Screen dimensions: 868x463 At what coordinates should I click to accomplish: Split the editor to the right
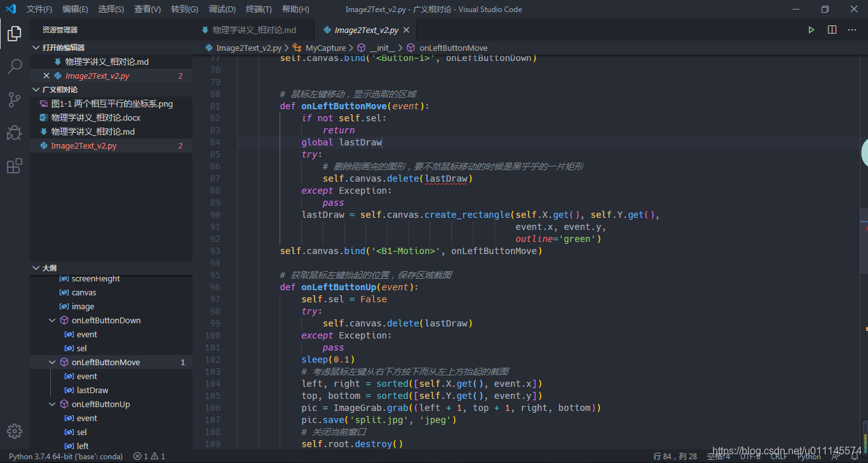[832, 30]
